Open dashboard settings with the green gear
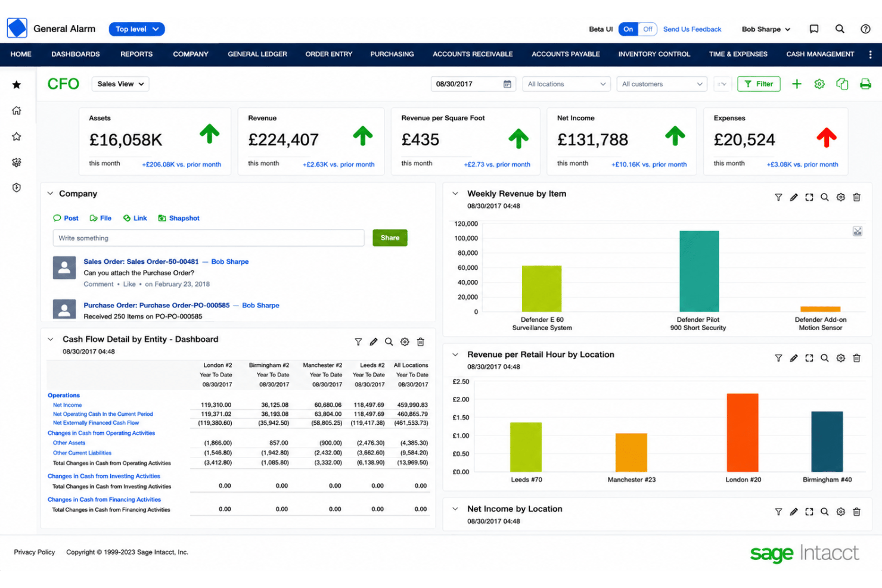This screenshot has width=882, height=588. pyautogui.click(x=819, y=84)
